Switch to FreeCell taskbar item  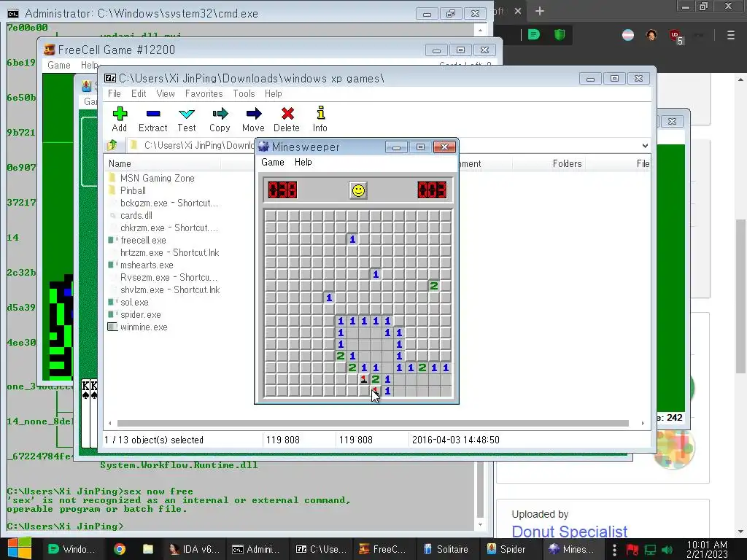pyautogui.click(x=382, y=549)
